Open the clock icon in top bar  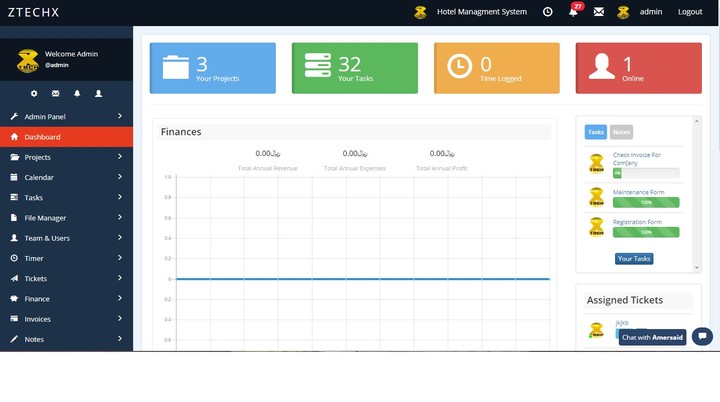(547, 12)
